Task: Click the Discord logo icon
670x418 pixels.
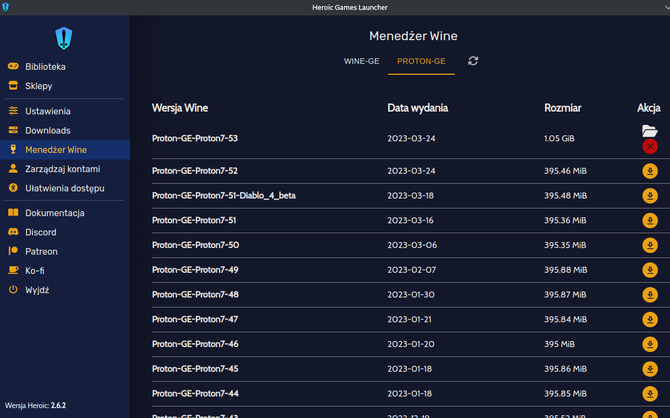Action: [13, 232]
